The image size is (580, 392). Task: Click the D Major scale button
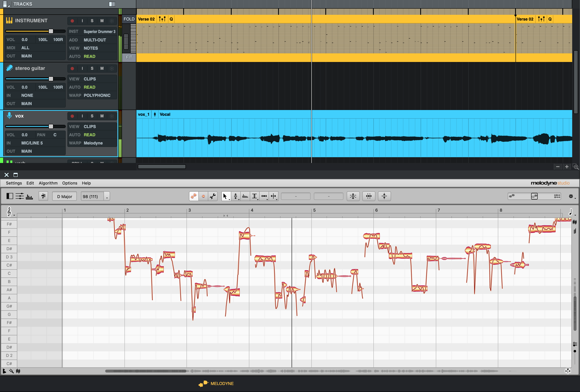pos(64,196)
